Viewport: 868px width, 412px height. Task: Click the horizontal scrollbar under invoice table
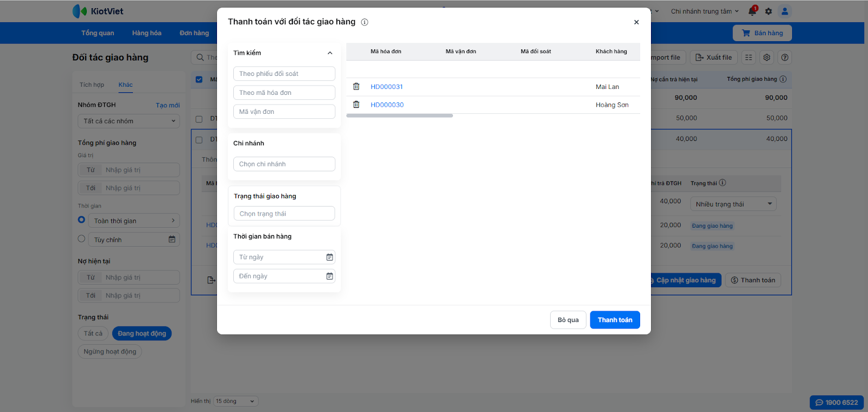[x=399, y=115]
